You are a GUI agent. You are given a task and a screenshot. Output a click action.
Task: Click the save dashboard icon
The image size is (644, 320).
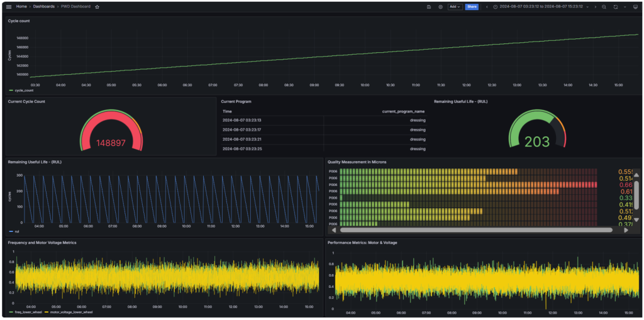click(x=428, y=6)
